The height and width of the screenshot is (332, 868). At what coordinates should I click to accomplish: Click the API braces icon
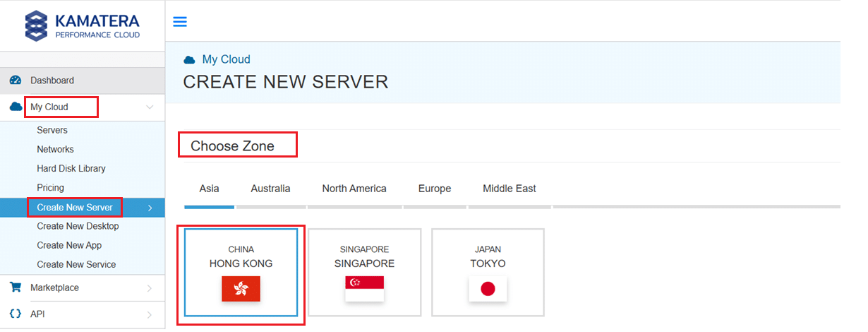[16, 314]
